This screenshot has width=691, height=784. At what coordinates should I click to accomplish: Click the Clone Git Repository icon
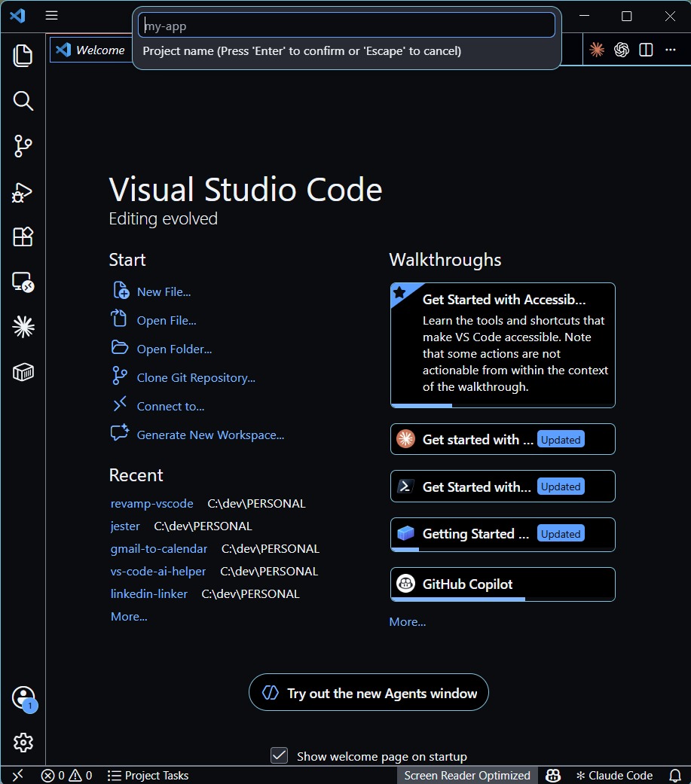click(119, 376)
